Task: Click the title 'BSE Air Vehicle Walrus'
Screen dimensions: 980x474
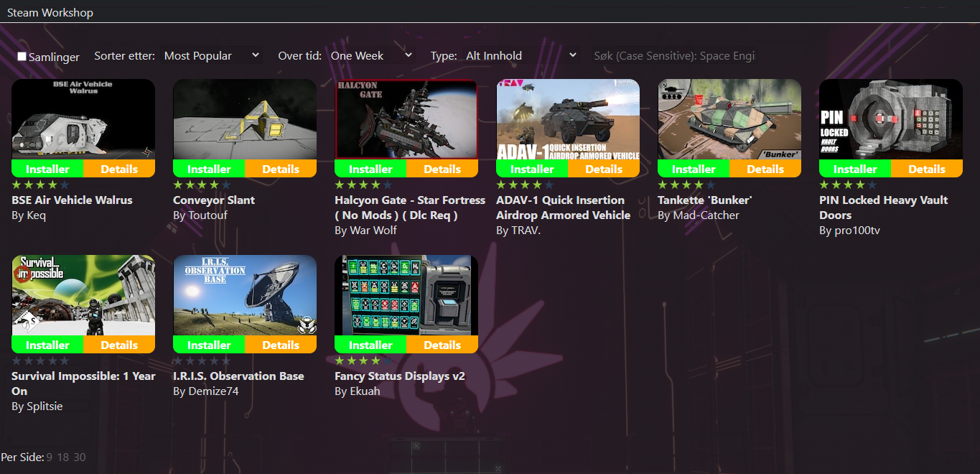Action: click(72, 200)
